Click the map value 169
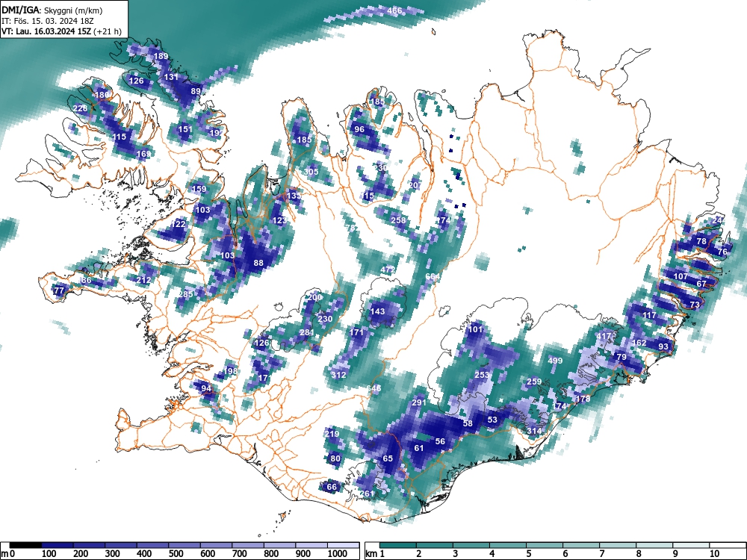747x560 pixels. (x=143, y=154)
